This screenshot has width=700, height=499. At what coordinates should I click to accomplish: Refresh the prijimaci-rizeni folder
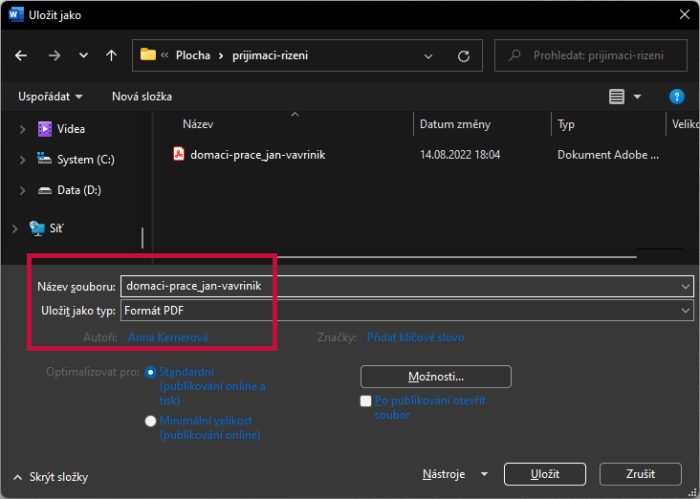point(463,56)
